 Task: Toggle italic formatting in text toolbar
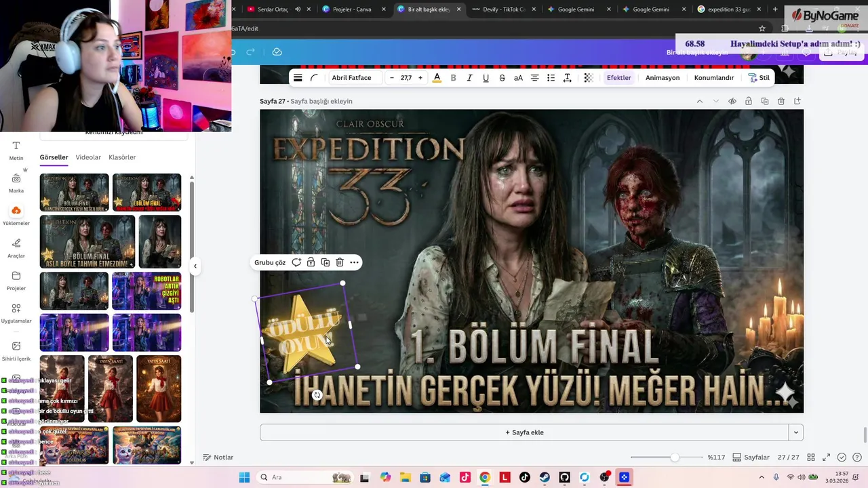[x=469, y=78]
